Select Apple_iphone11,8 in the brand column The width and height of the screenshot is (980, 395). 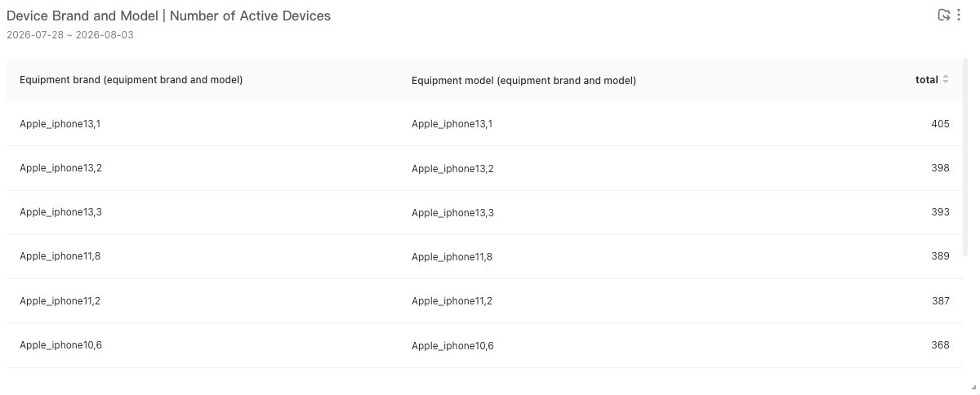click(60, 256)
